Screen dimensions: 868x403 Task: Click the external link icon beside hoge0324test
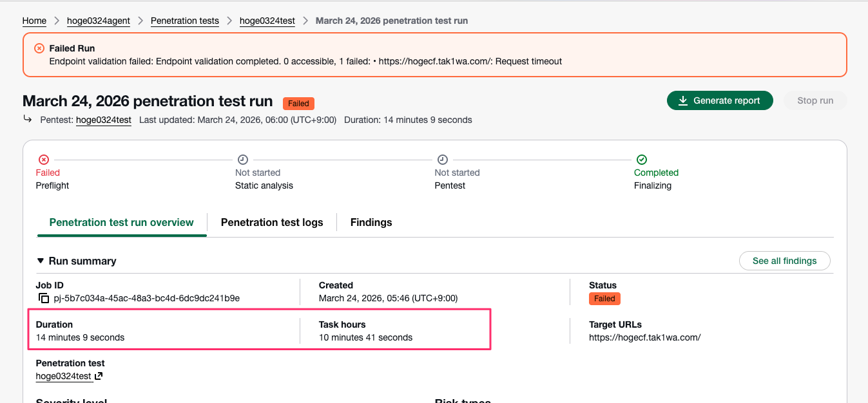pos(99,376)
